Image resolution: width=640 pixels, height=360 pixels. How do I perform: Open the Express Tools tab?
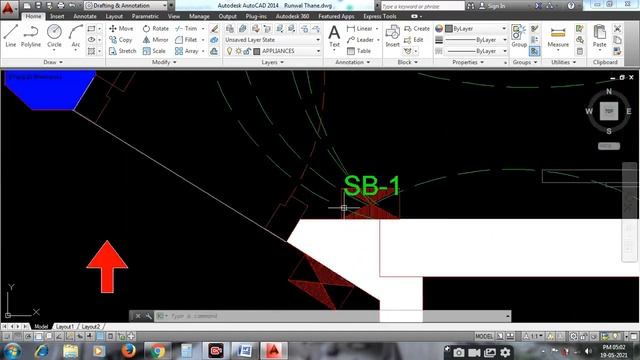(x=380, y=16)
